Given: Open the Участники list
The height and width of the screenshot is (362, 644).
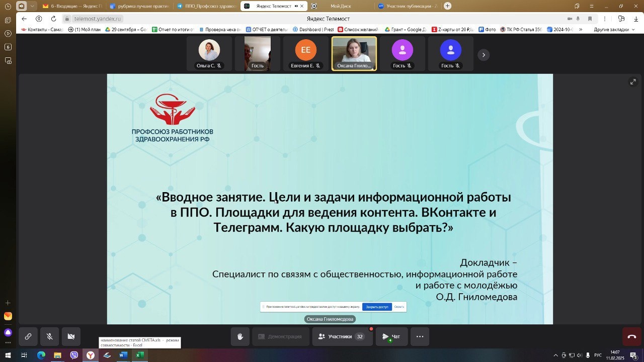Looking at the screenshot, I should click(342, 336).
